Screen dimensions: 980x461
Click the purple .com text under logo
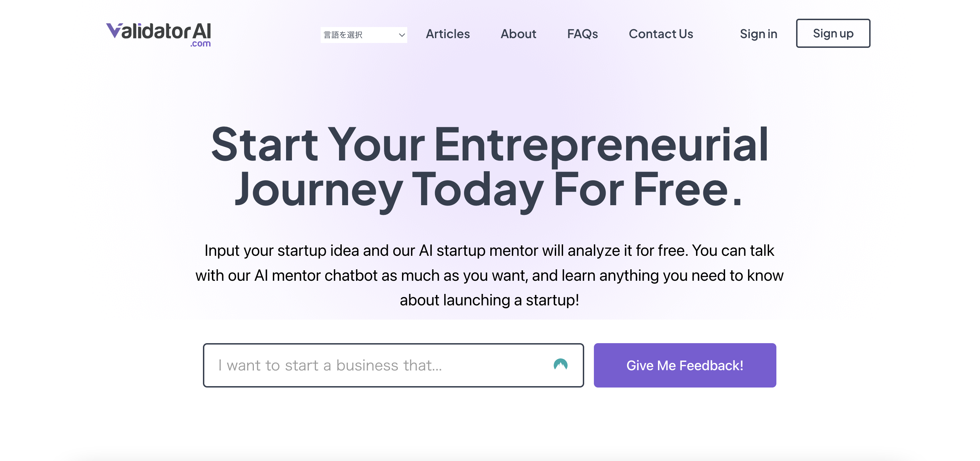click(201, 44)
